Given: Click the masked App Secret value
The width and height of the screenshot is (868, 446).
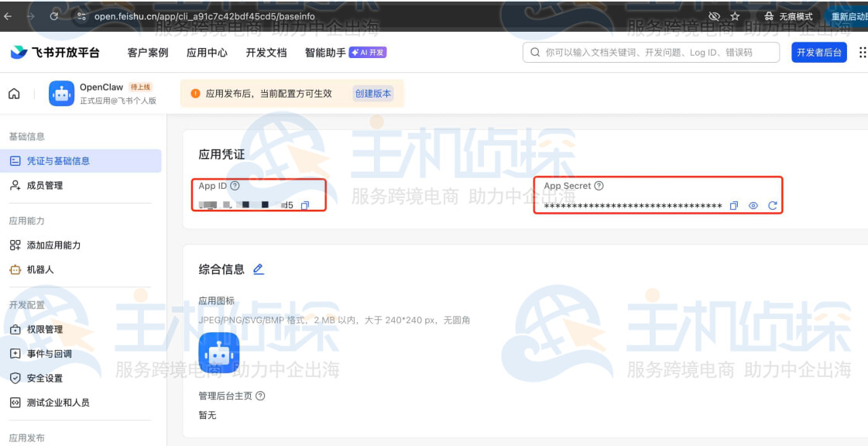Looking at the screenshot, I should (633, 207).
